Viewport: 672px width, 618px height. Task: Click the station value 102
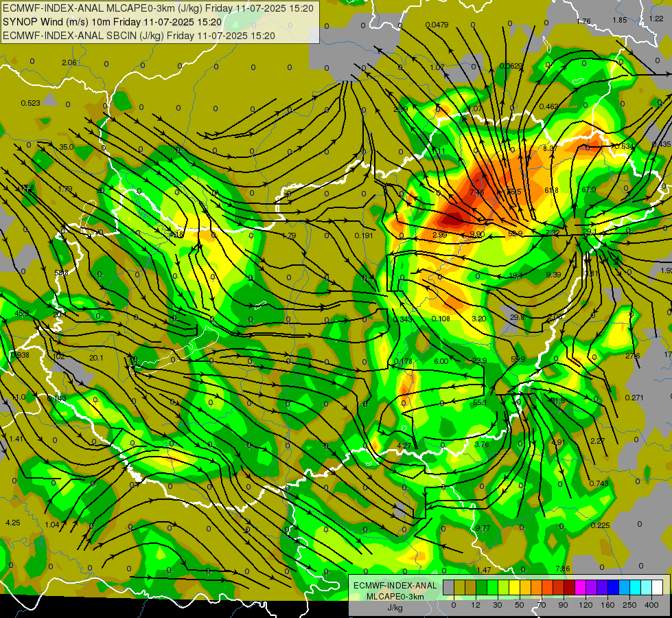[59, 357]
